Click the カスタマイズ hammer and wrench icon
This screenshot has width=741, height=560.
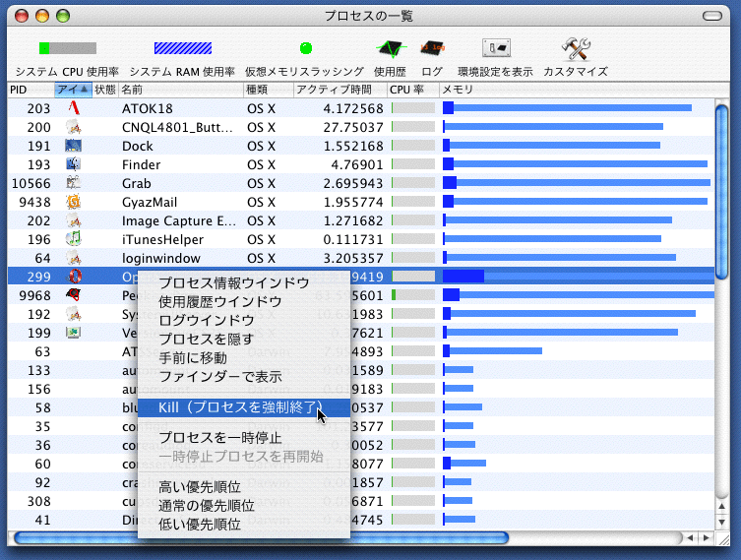[576, 48]
